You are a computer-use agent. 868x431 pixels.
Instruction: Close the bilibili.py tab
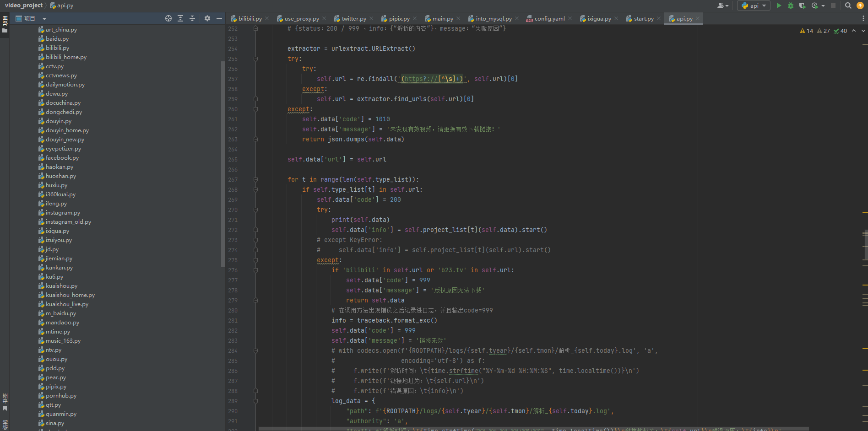click(267, 18)
